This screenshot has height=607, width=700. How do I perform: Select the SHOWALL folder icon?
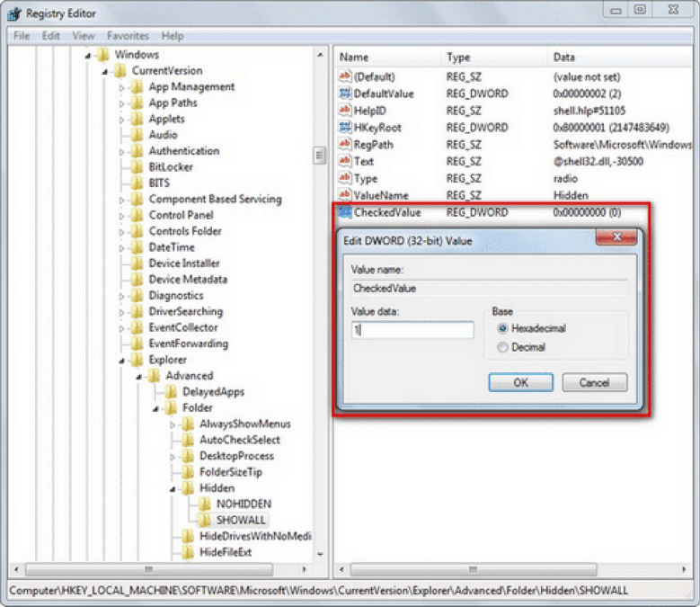pos(204,520)
